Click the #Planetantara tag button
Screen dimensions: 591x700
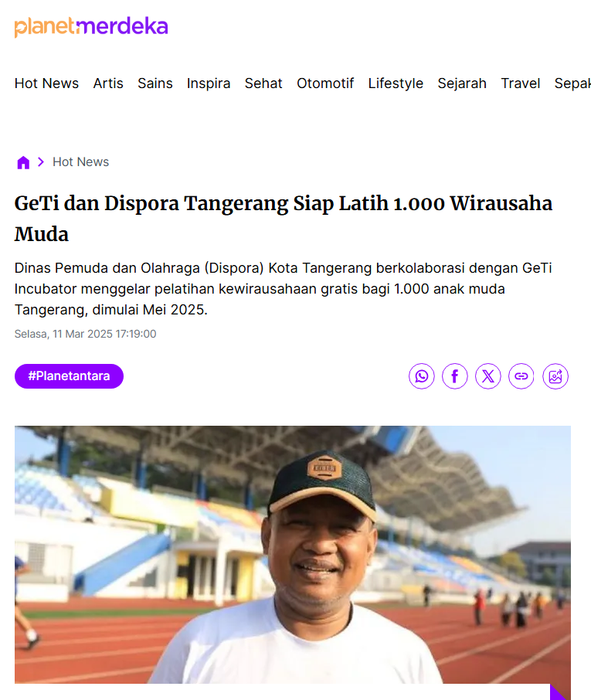[70, 376]
